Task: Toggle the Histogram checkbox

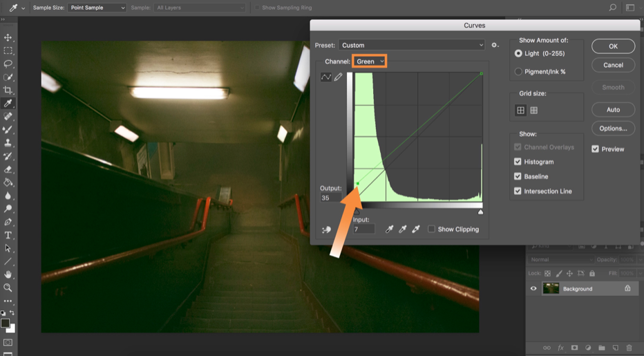Action: tap(518, 162)
